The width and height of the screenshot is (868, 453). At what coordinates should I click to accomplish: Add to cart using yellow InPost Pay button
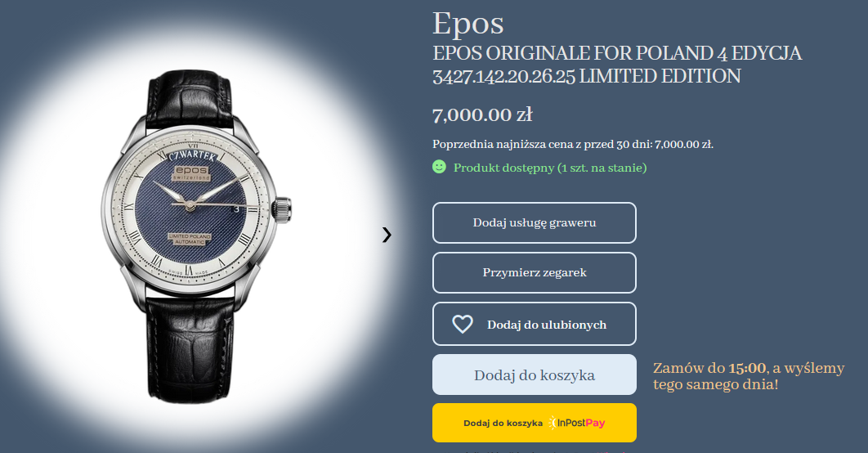[x=535, y=423]
